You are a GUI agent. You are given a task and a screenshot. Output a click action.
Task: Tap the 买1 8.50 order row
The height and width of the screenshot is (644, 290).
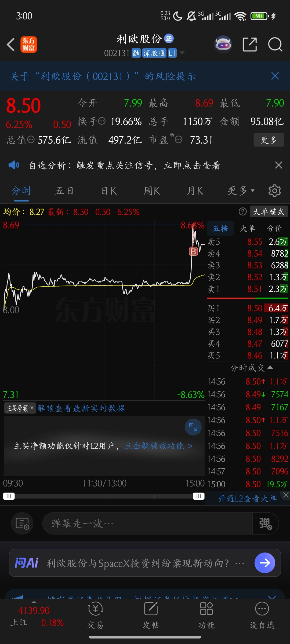248,308
